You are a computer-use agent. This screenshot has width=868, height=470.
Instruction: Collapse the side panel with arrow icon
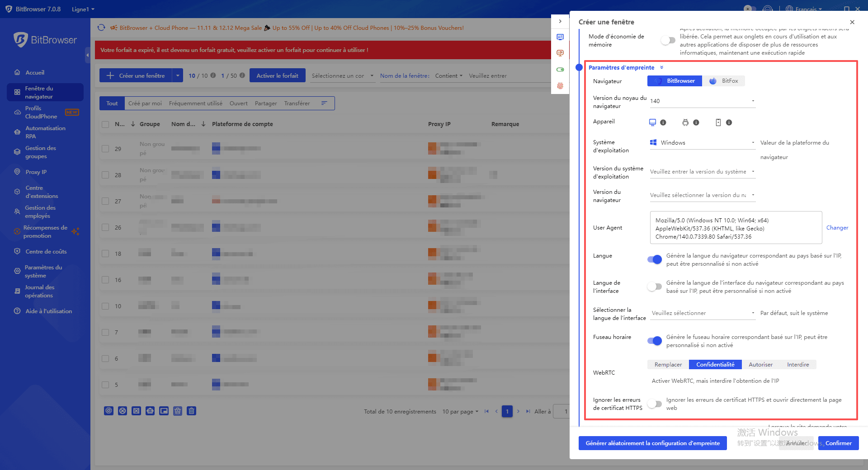(x=560, y=21)
